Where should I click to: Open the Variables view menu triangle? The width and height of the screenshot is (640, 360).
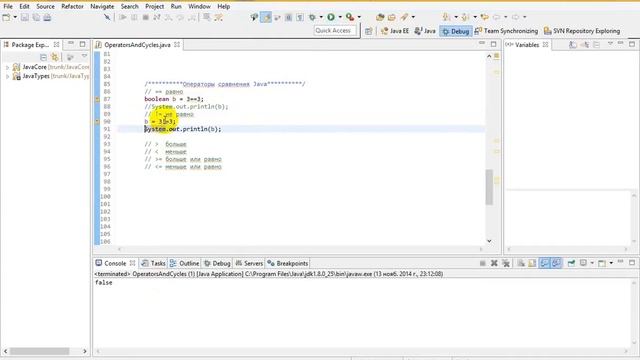(x=610, y=44)
